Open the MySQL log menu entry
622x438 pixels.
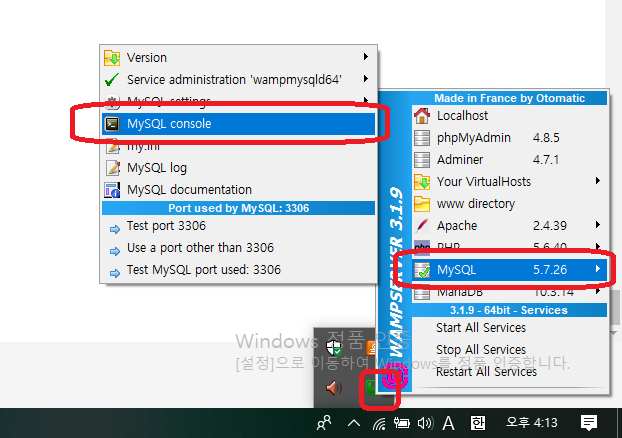point(238,168)
